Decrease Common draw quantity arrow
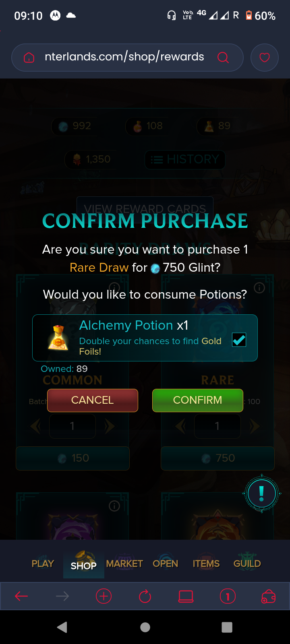The image size is (290, 644). point(35,426)
